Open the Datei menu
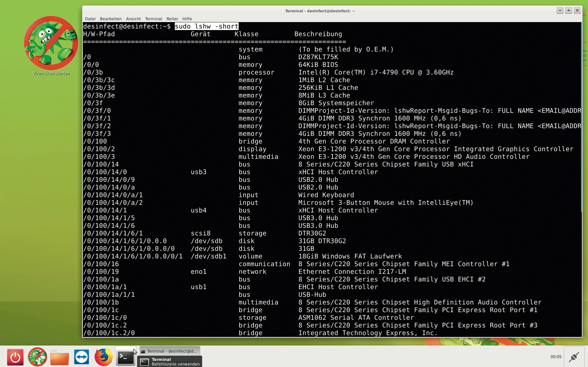 (90, 19)
